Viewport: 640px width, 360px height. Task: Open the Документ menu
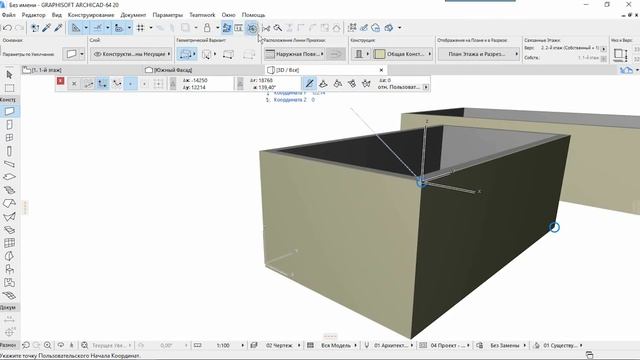[133, 15]
